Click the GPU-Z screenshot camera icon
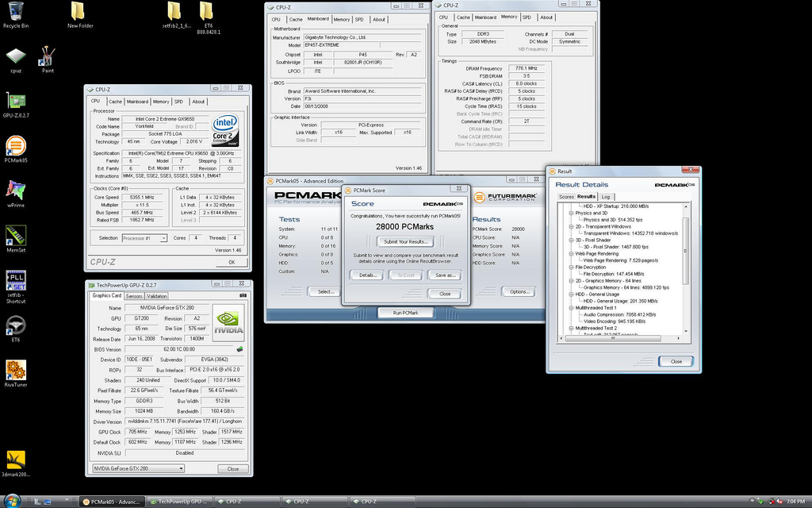The height and width of the screenshot is (508, 812). tap(243, 295)
